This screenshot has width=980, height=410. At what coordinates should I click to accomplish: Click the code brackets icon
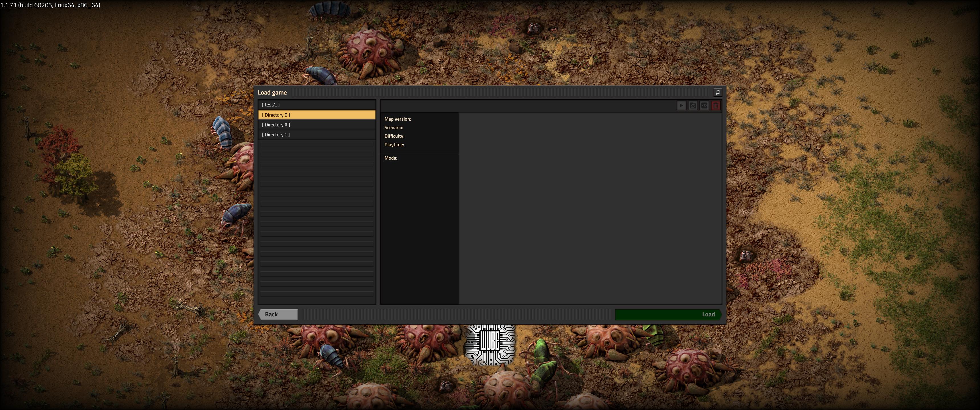[x=704, y=106]
